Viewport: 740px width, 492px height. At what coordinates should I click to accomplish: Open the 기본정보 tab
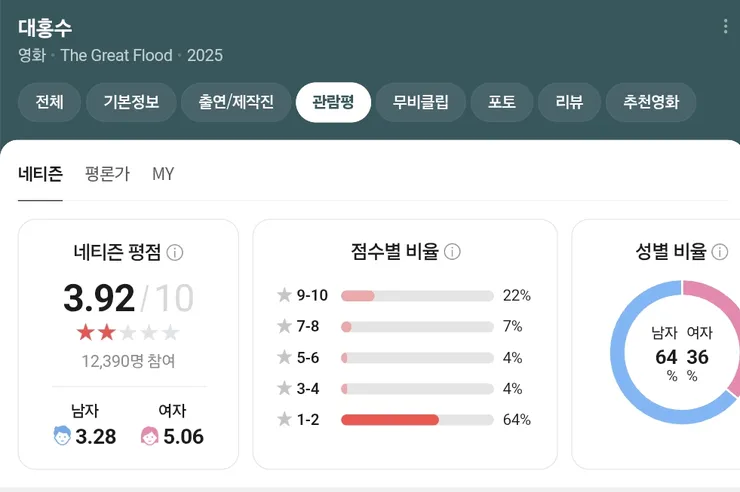click(x=131, y=102)
